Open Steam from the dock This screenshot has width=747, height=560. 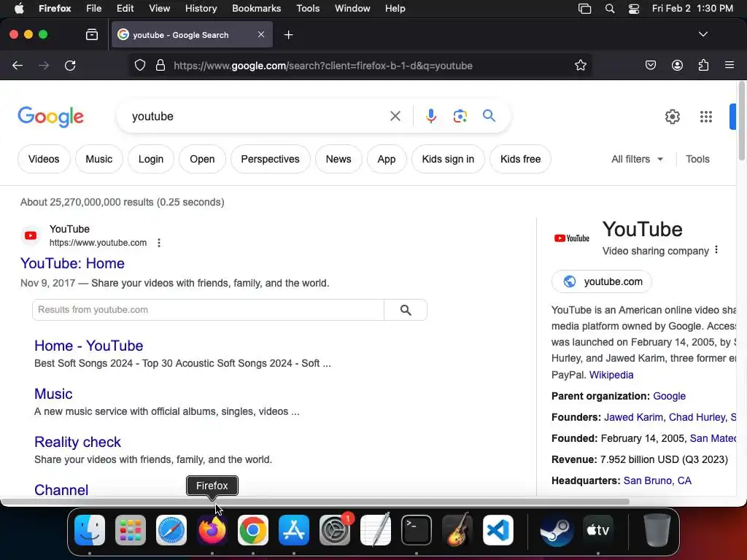click(x=556, y=530)
